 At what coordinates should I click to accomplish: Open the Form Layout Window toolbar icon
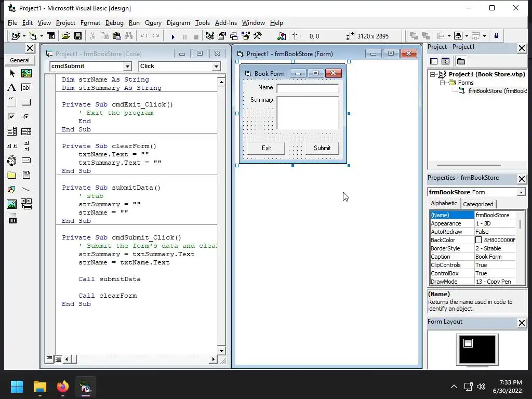click(234, 36)
